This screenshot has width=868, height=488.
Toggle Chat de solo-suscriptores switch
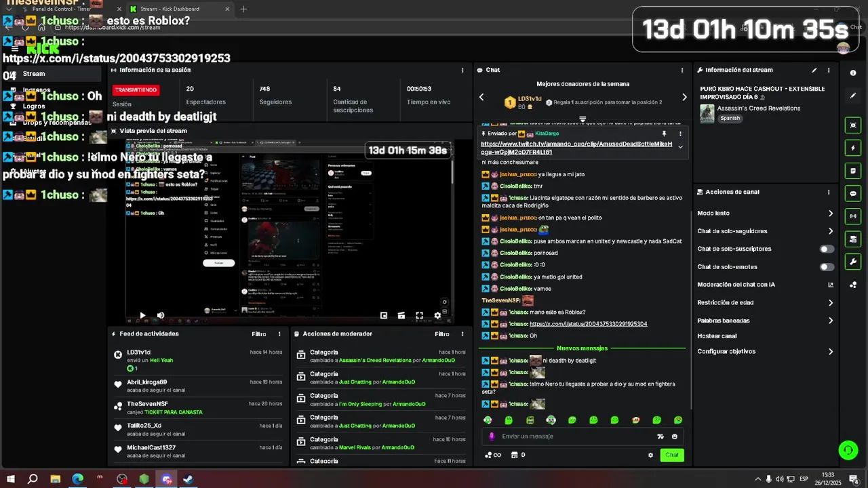[827, 249]
